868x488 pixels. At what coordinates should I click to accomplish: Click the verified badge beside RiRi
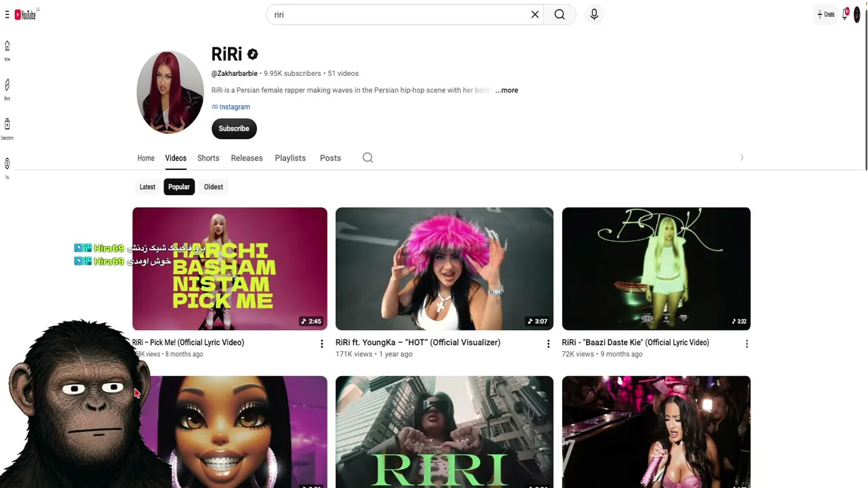tap(252, 54)
